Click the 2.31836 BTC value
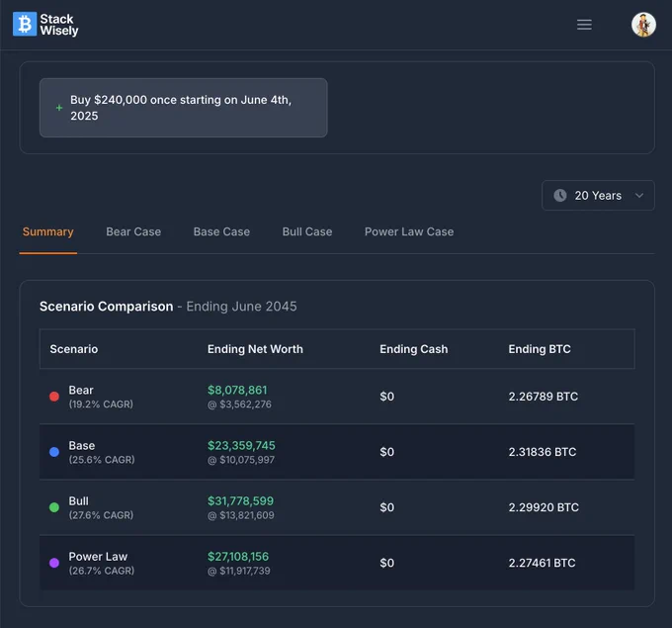 [x=543, y=452]
